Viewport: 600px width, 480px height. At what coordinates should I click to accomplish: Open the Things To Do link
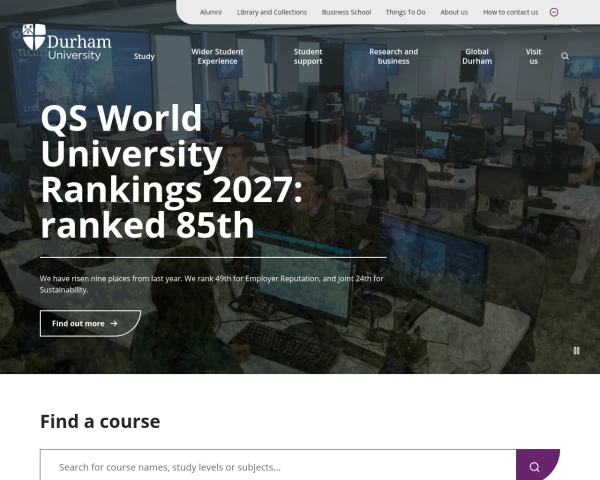(406, 12)
